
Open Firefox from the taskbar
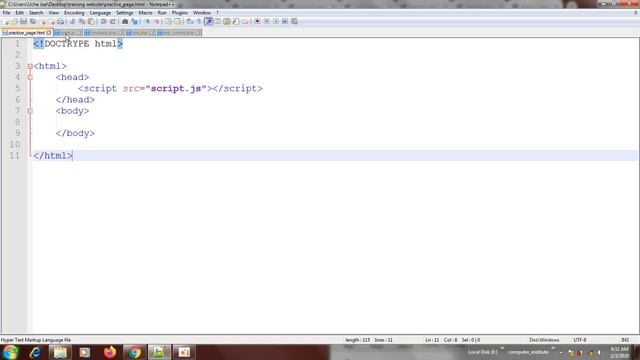[110, 352]
